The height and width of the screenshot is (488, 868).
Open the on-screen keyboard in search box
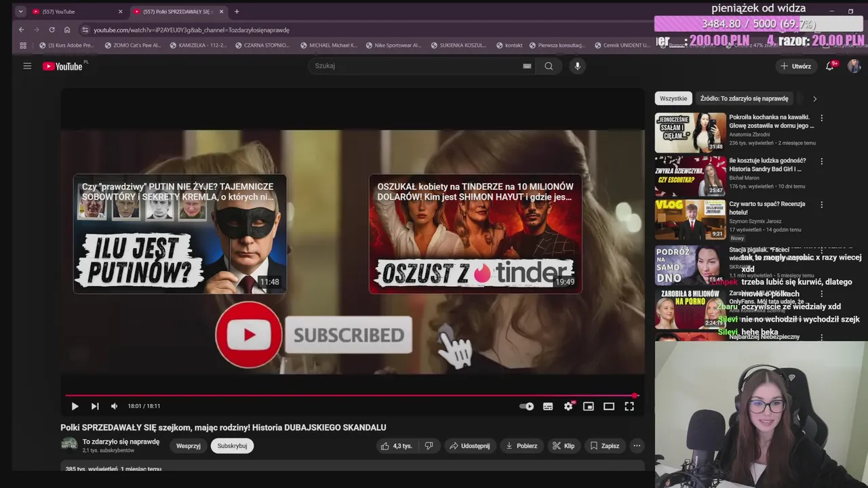click(527, 66)
